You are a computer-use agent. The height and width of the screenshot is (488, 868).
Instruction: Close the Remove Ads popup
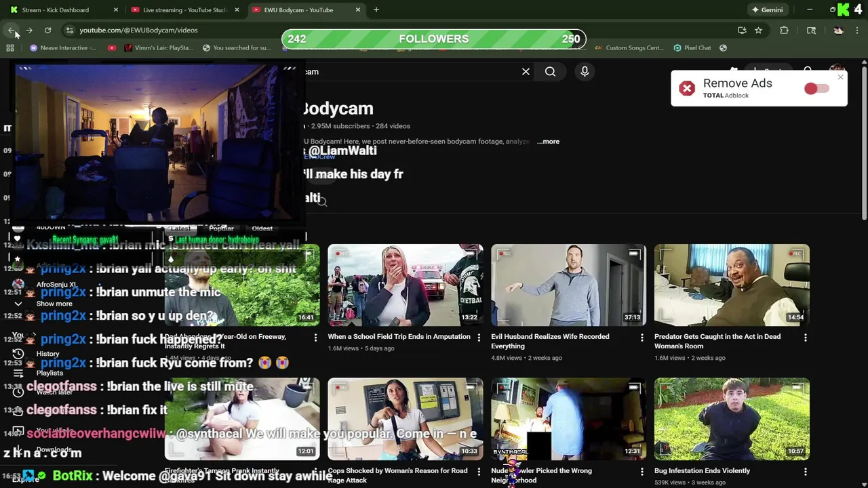tap(840, 77)
